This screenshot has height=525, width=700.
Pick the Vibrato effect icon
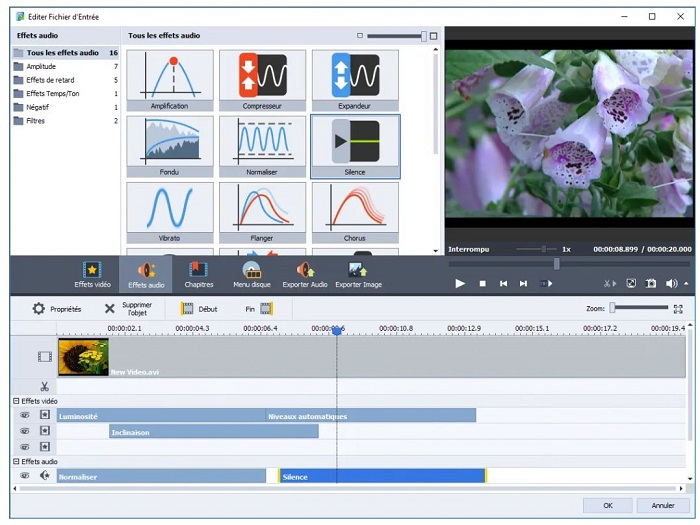(170, 208)
